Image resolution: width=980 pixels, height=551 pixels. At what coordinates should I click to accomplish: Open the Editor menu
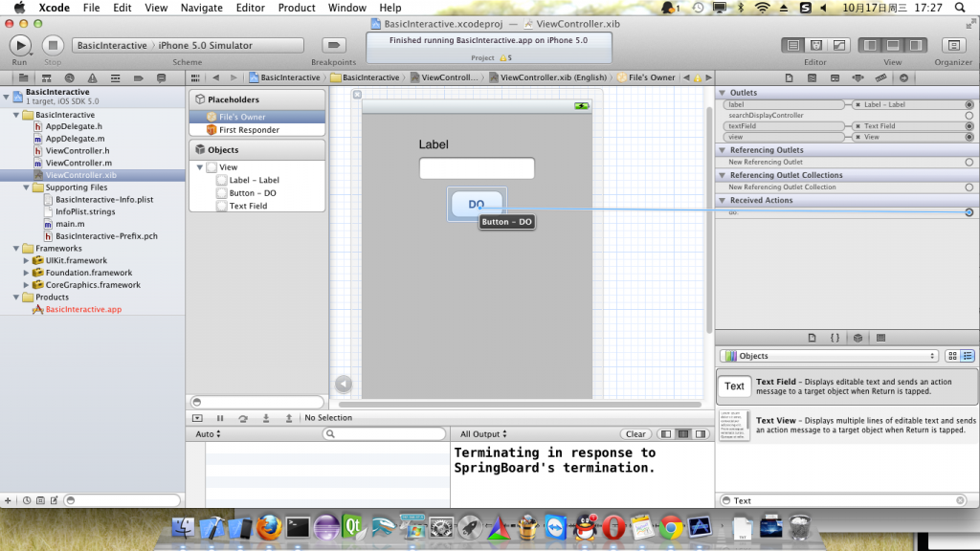(x=250, y=8)
